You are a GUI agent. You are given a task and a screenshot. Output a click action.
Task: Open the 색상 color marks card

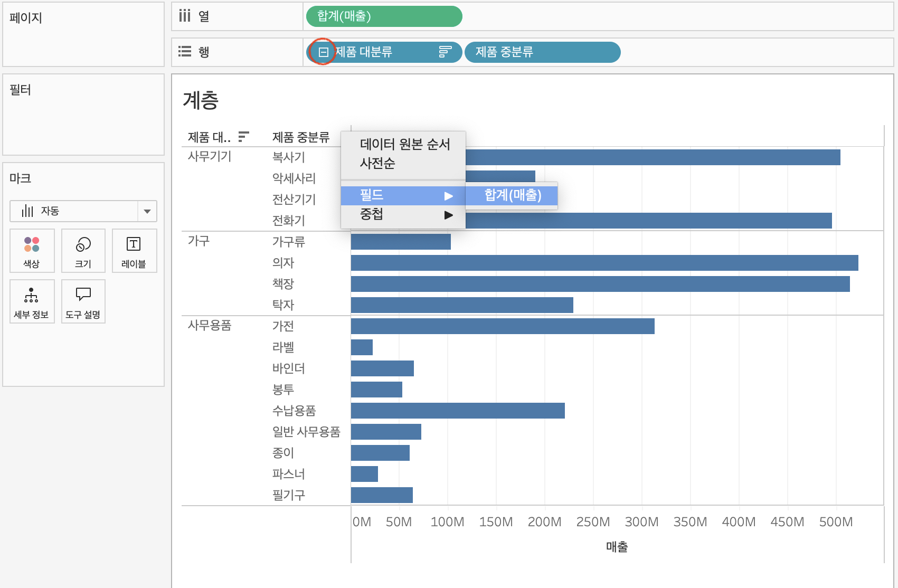(x=32, y=251)
